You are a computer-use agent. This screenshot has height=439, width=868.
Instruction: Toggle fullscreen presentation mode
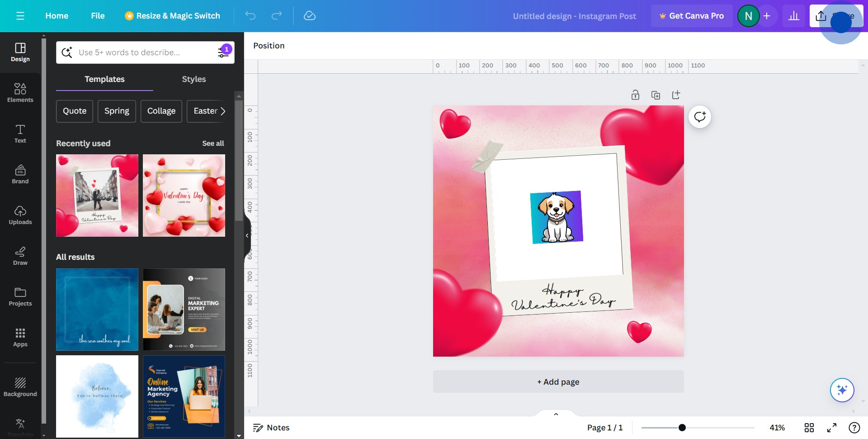pyautogui.click(x=832, y=428)
